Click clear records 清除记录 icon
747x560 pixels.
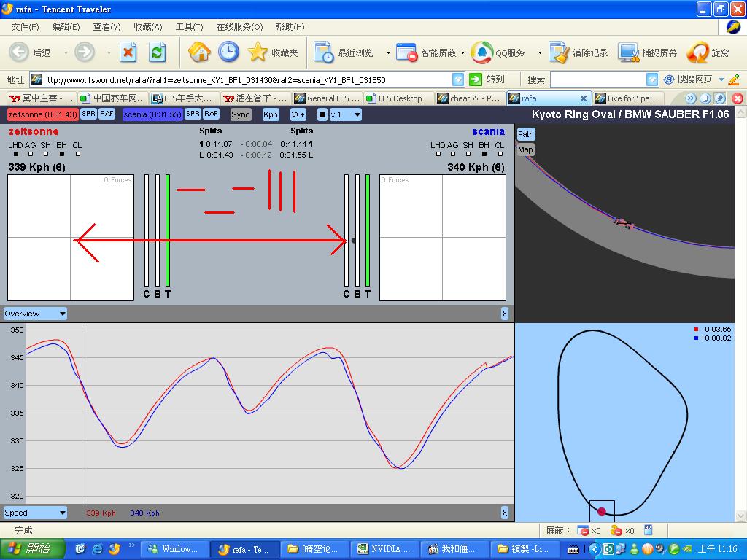click(x=558, y=52)
